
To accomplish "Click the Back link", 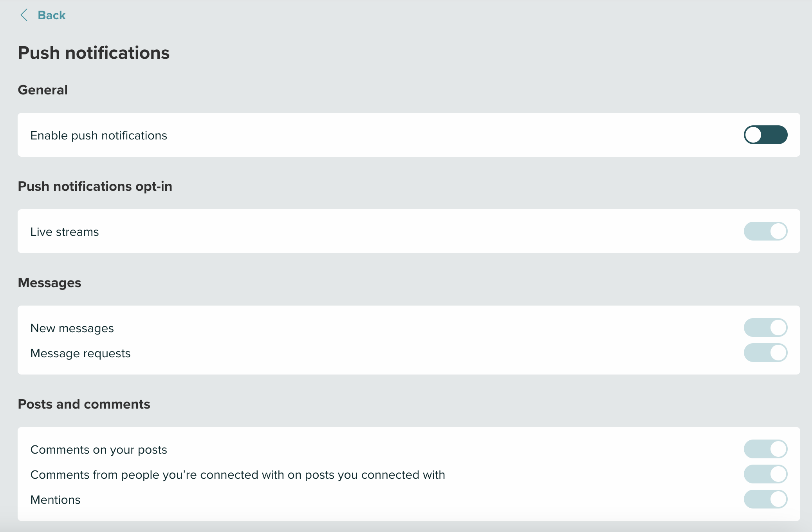I will pyautogui.click(x=51, y=15).
